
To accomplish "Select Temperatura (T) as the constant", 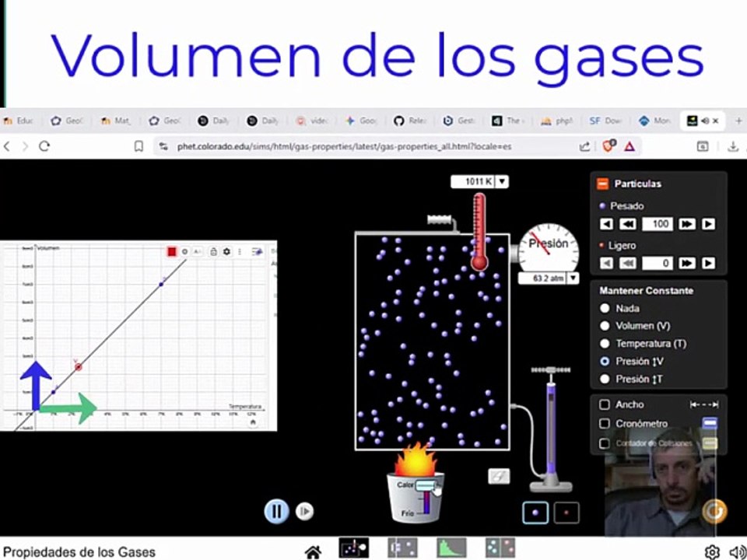I will 605,343.
